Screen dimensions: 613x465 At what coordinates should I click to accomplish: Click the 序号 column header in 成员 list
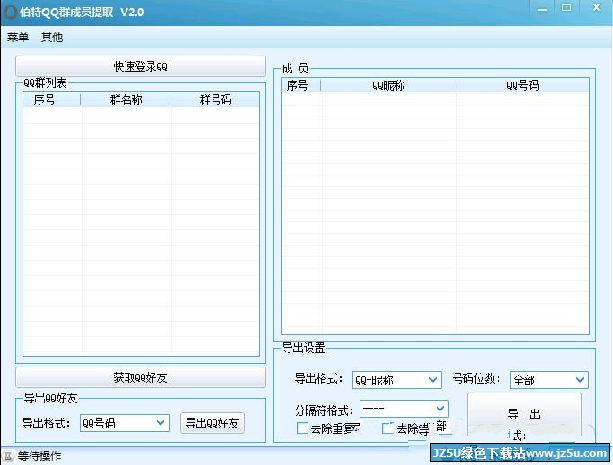pyautogui.click(x=301, y=85)
